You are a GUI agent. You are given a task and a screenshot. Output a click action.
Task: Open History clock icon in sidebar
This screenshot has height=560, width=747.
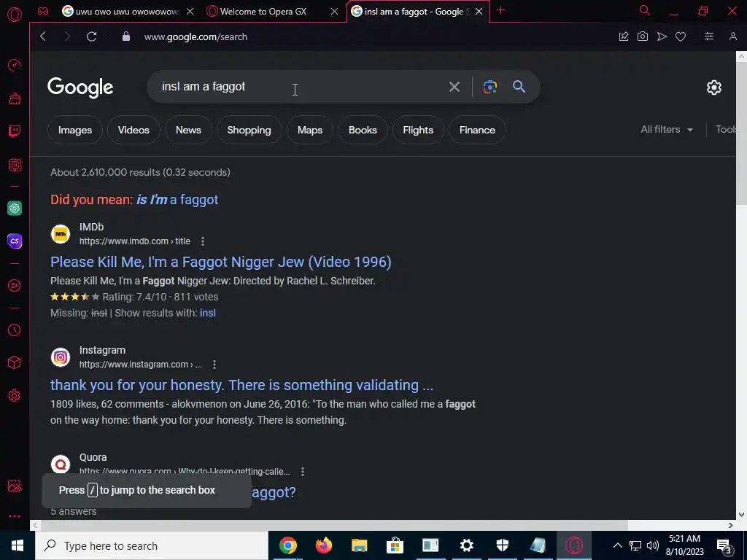[x=15, y=330]
